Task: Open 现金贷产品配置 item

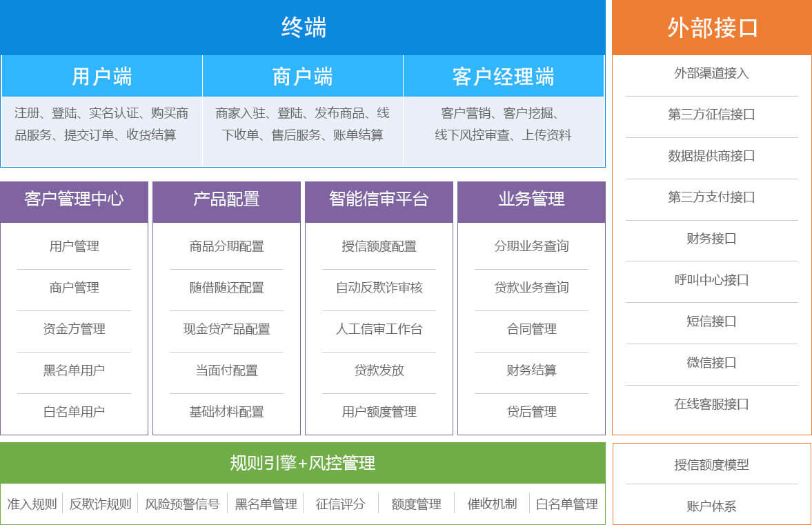Action: 226,329
